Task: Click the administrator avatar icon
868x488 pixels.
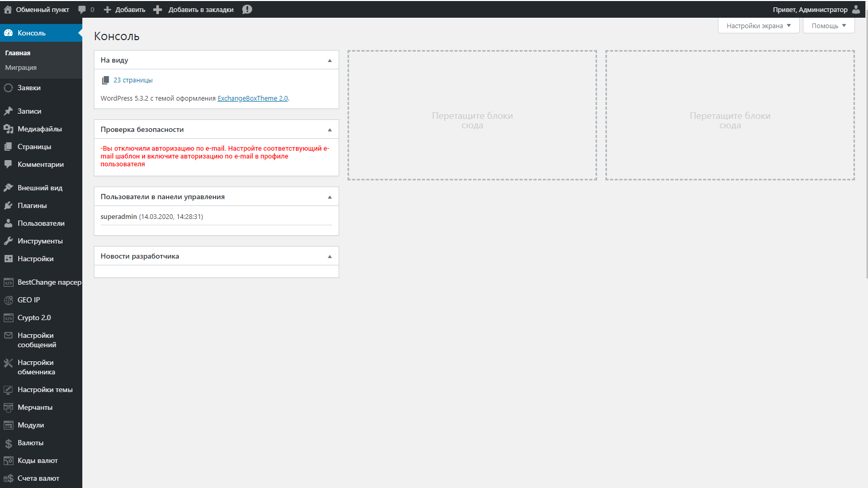Action: tap(856, 9)
